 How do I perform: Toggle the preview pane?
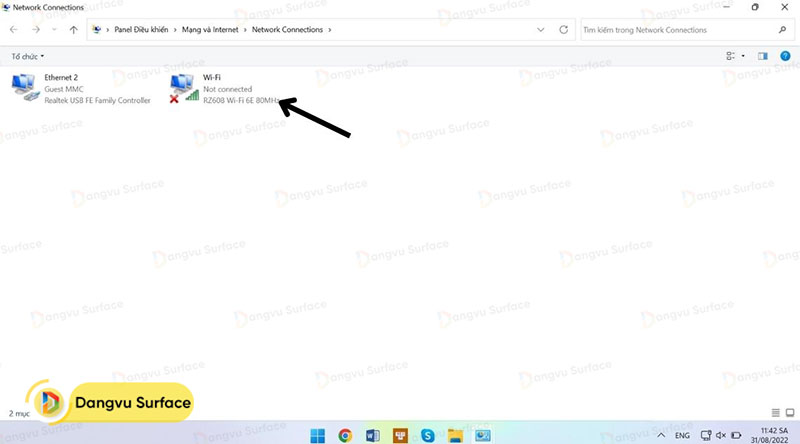pyautogui.click(x=762, y=56)
